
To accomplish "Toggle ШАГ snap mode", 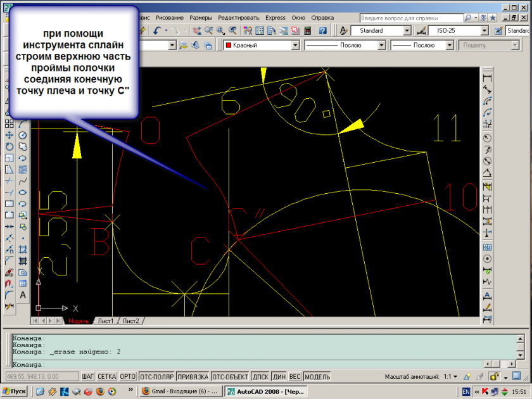I will coord(87,377).
